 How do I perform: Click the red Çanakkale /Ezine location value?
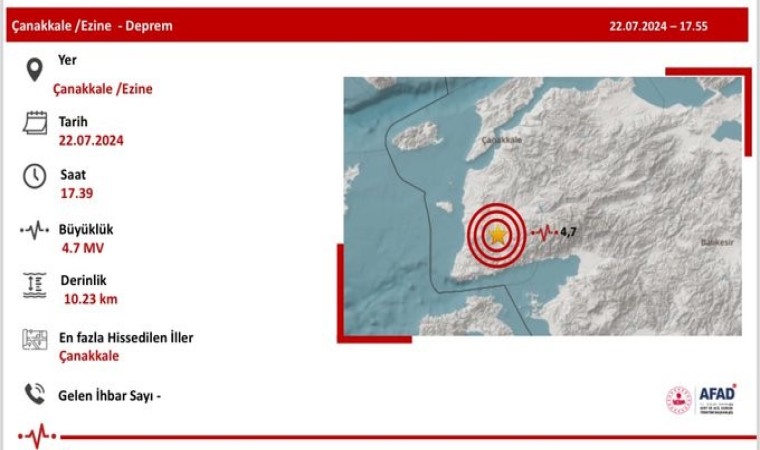pos(103,88)
